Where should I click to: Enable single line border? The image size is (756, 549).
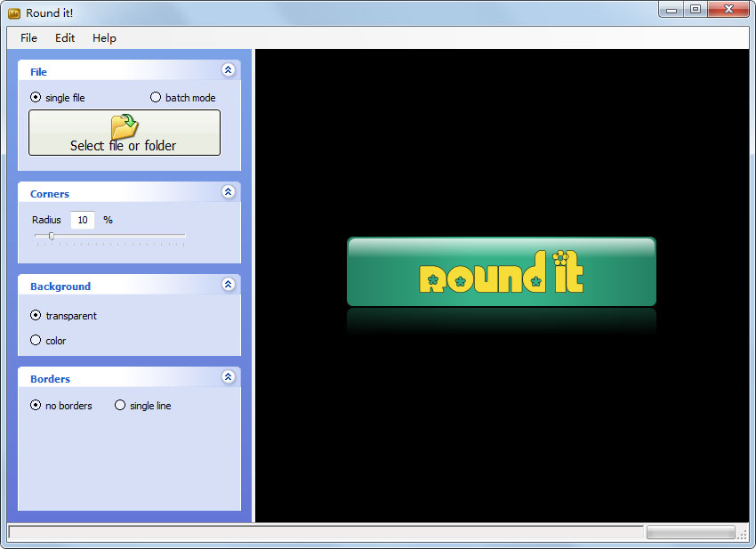coord(120,406)
